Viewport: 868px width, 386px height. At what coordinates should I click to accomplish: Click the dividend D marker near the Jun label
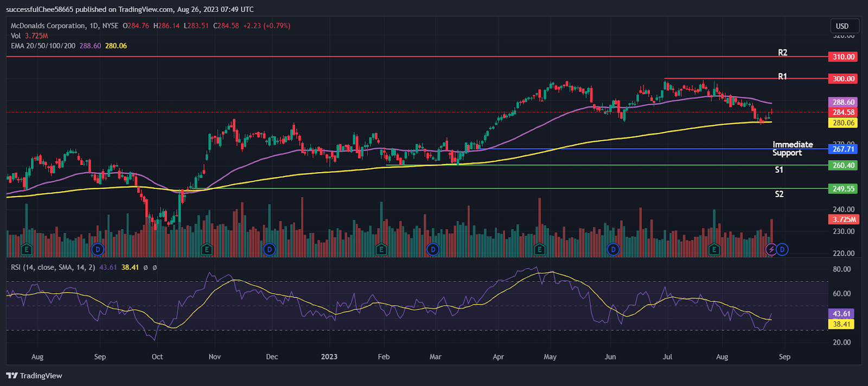pyautogui.click(x=613, y=250)
